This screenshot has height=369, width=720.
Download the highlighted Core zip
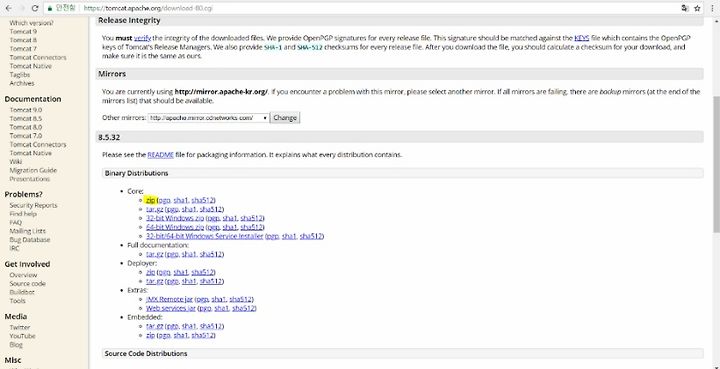(x=150, y=200)
